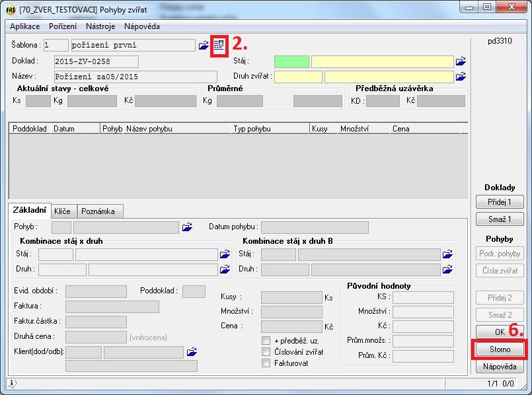Click the Smaž 1 button
This screenshot has height=395, width=532.
500,219
